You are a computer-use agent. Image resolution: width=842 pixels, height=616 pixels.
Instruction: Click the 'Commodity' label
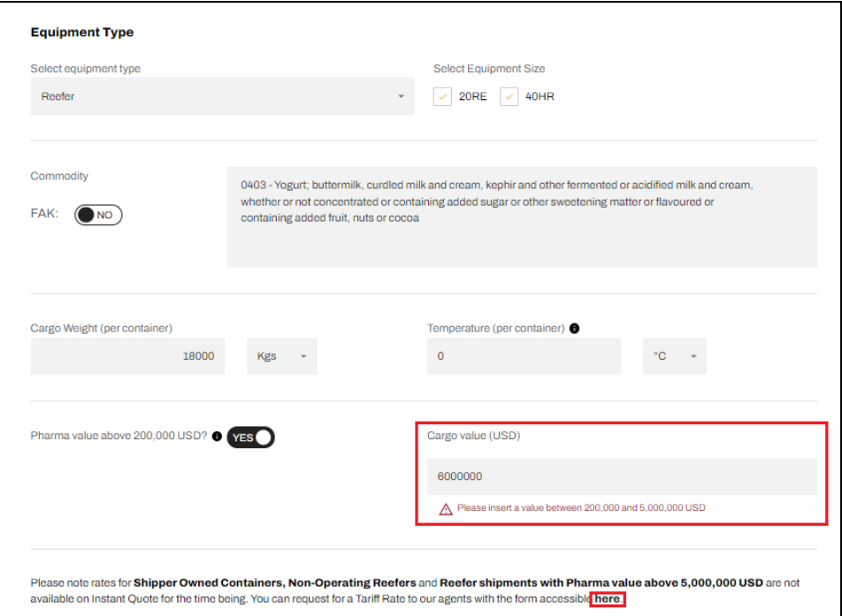(x=59, y=176)
